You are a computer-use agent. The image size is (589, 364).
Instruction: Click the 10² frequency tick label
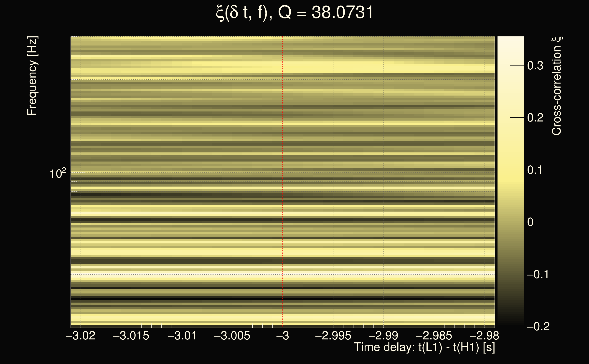pos(58,173)
